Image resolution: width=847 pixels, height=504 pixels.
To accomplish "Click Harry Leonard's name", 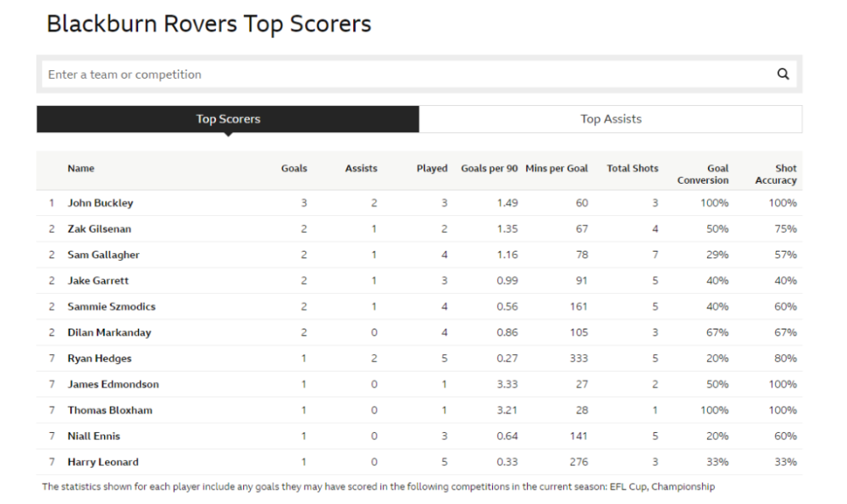I will coord(102,462).
